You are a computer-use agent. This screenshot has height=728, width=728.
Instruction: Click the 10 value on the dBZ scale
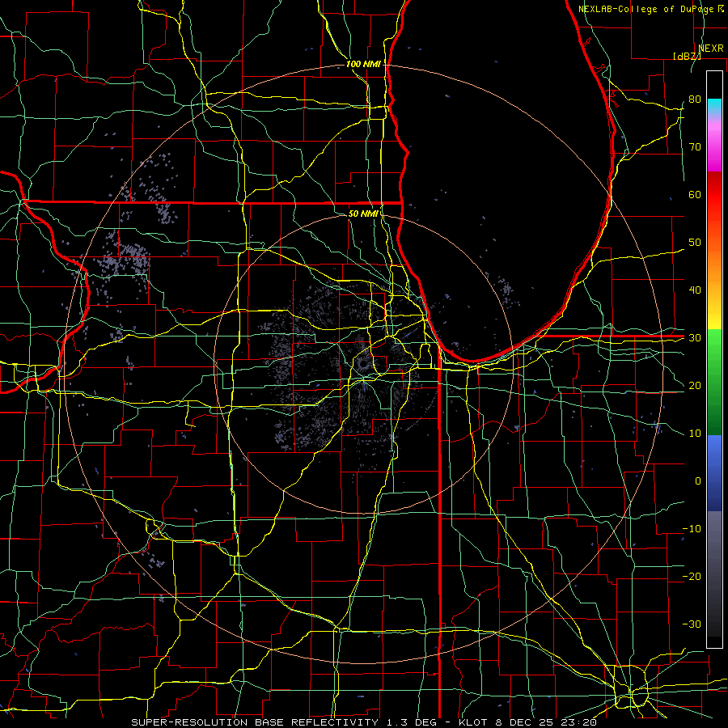pyautogui.click(x=695, y=434)
